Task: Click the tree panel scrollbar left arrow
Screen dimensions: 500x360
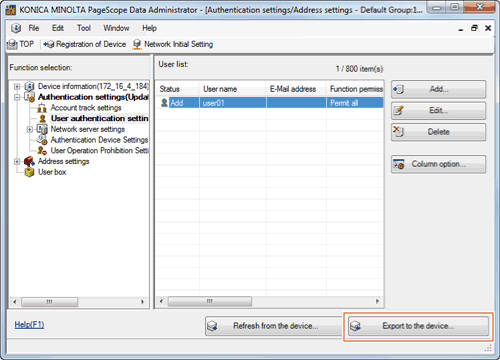Action: (15, 302)
